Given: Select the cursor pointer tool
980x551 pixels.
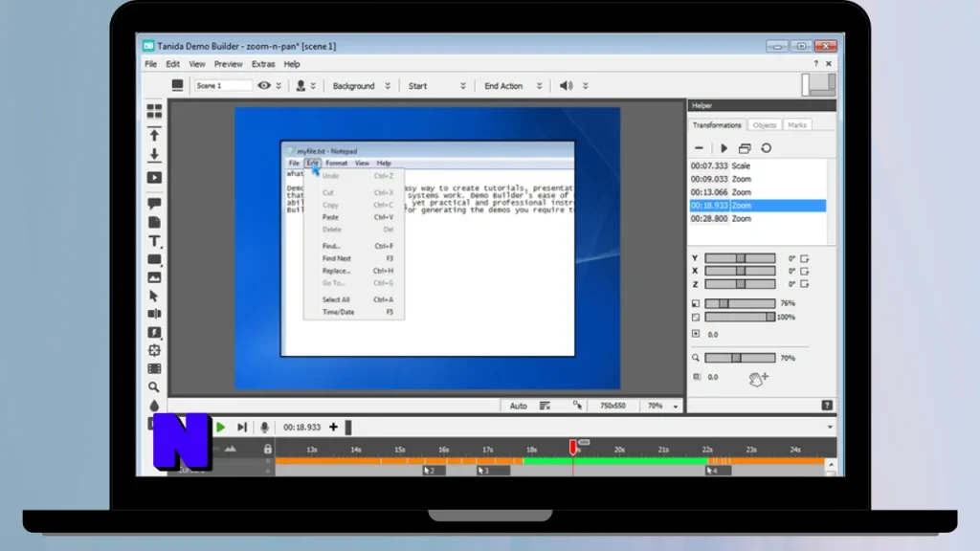Looking at the screenshot, I should (154, 297).
